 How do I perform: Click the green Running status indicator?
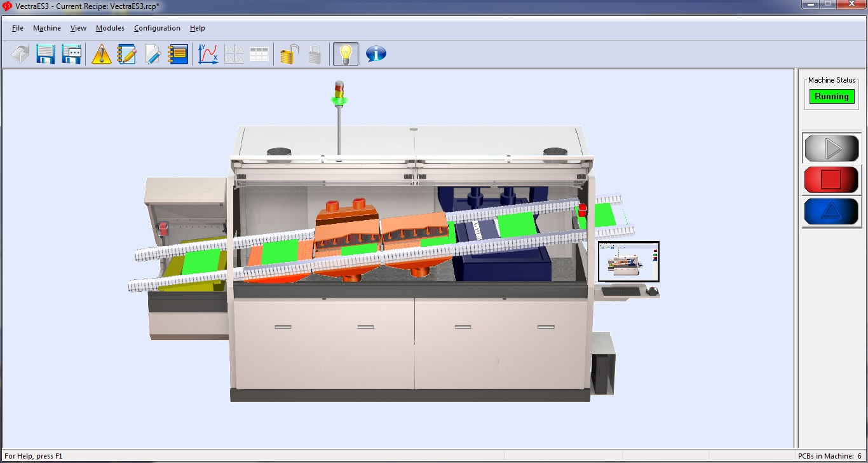tap(832, 97)
